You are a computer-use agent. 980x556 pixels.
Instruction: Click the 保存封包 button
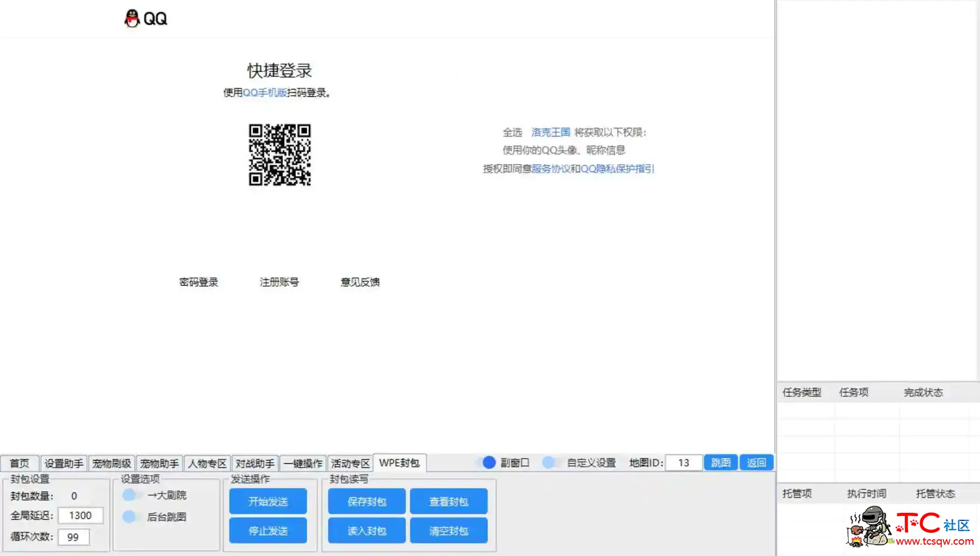point(367,501)
